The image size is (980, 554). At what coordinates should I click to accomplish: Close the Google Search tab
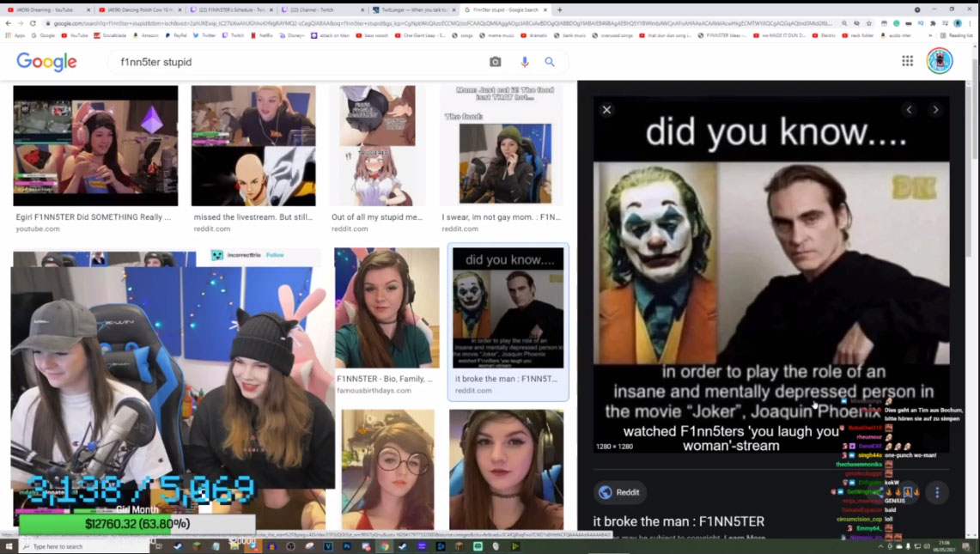pos(545,10)
